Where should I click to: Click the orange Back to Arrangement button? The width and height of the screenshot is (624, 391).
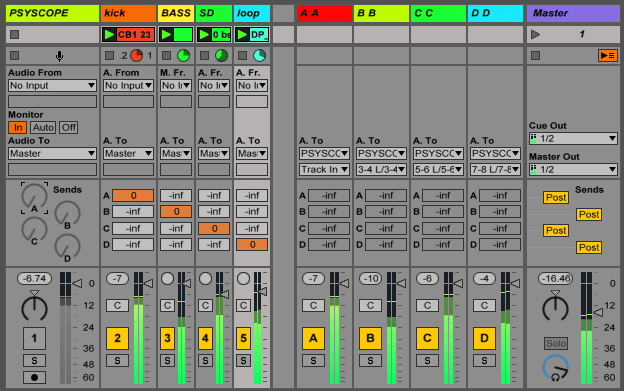pyautogui.click(x=607, y=55)
